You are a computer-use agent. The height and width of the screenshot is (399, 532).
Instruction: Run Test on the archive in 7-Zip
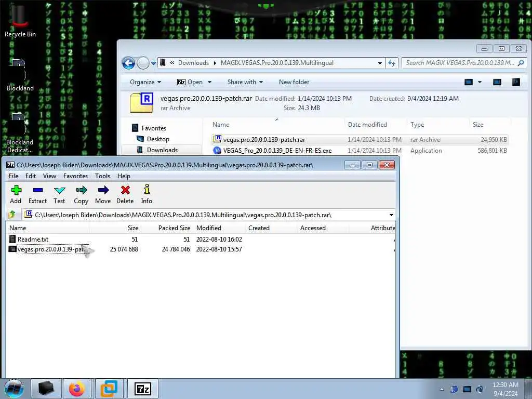[x=59, y=194]
